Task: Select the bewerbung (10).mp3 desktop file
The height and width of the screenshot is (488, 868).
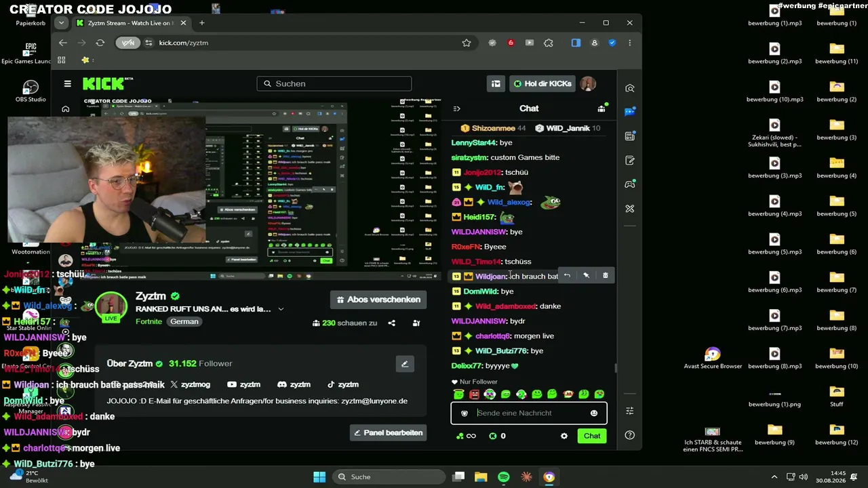Action: [774, 91]
